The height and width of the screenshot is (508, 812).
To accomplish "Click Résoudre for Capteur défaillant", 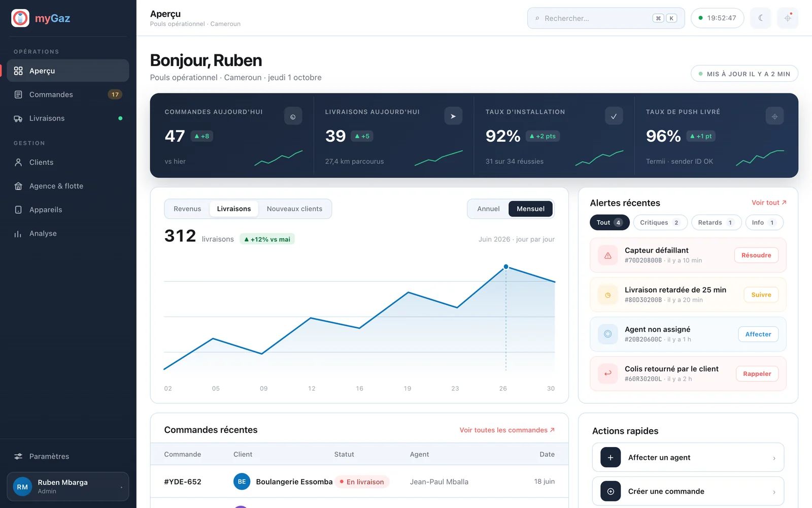I will [756, 255].
